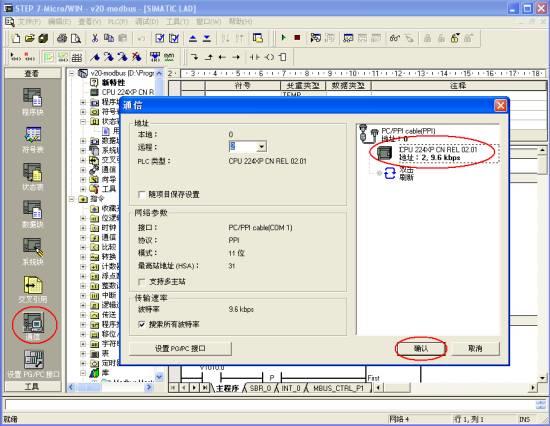Expand 符号表 tree node
Screen dimensions: 550x426
(x=83, y=112)
